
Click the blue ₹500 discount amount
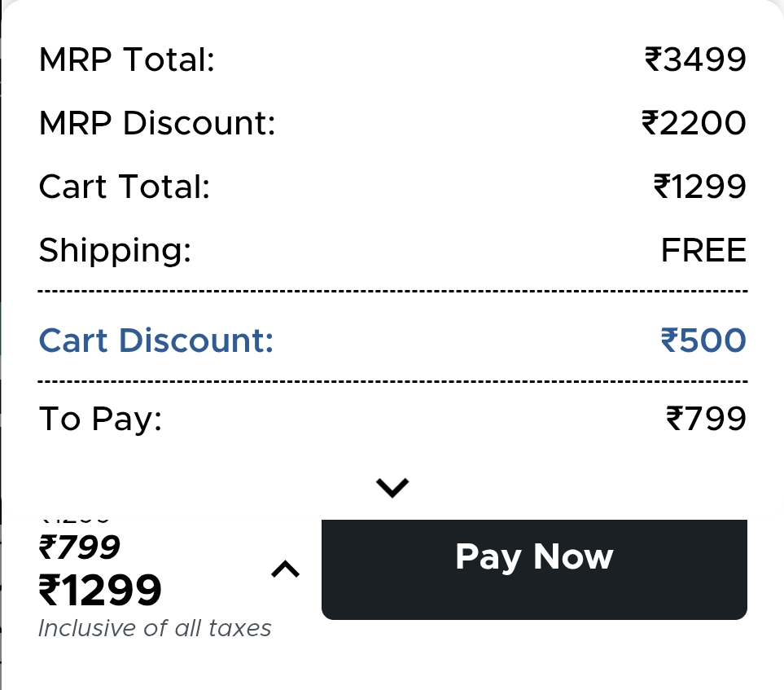coord(703,341)
